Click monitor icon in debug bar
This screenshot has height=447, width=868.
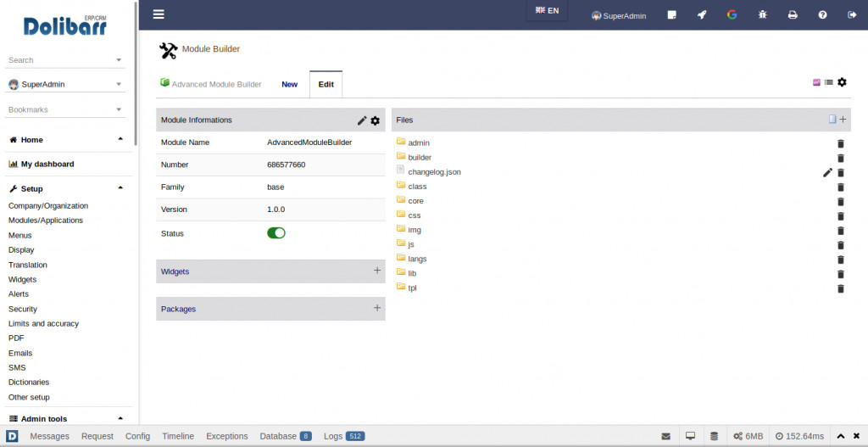point(690,436)
